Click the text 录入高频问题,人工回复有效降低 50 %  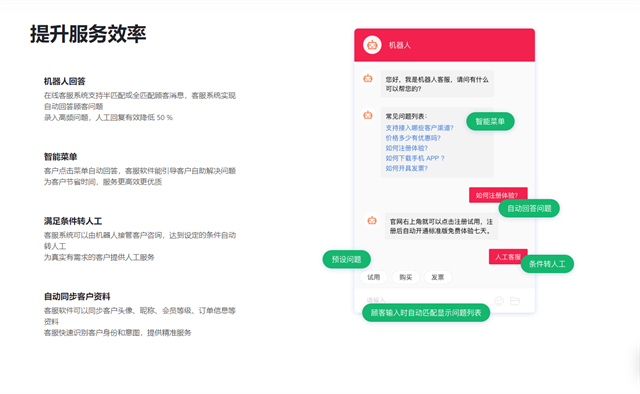[x=108, y=118]
